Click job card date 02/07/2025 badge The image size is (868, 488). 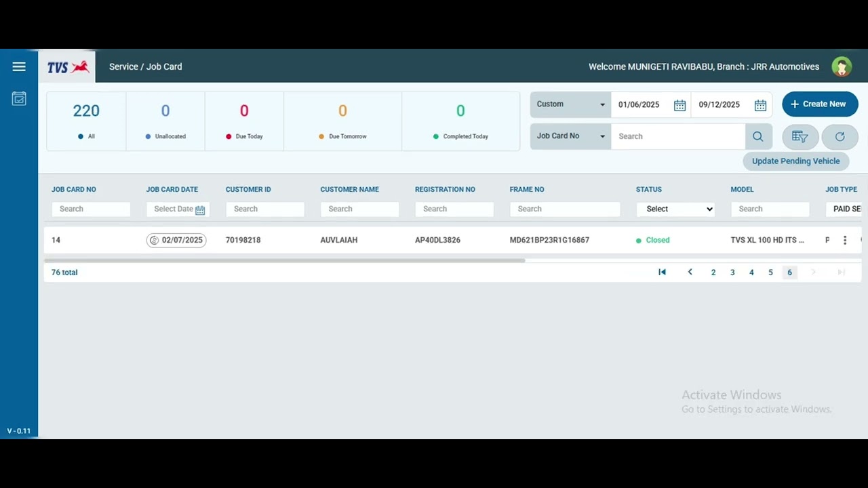click(176, 240)
